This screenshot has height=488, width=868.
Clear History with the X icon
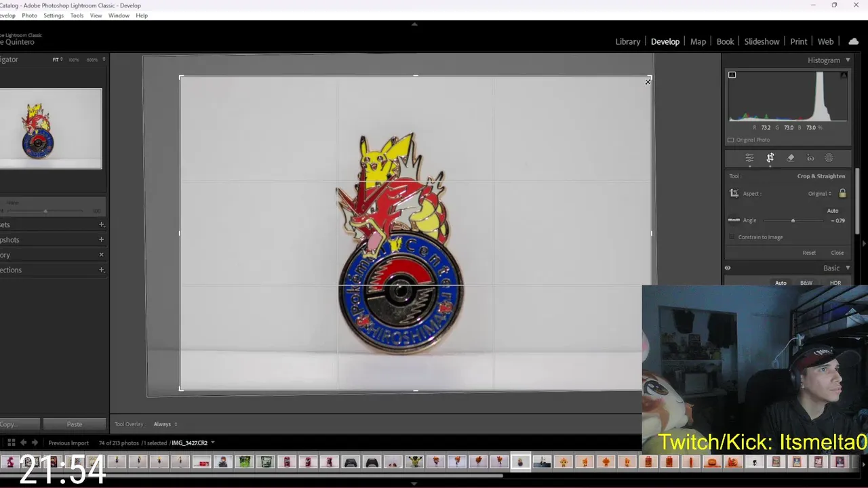tap(102, 255)
